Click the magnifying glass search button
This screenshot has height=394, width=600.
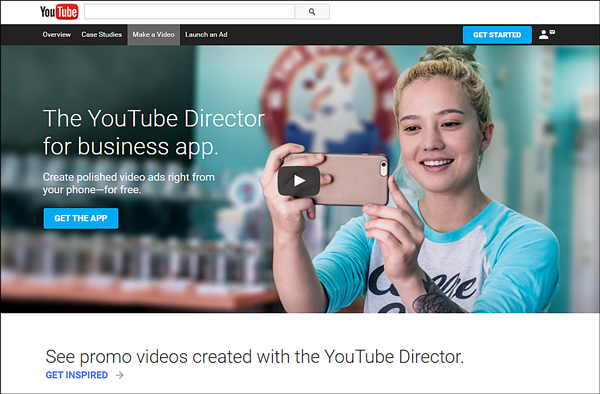point(312,11)
